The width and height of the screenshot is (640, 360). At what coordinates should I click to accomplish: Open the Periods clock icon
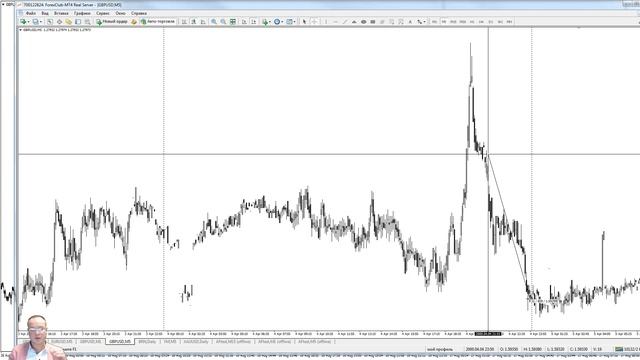(x=277, y=22)
